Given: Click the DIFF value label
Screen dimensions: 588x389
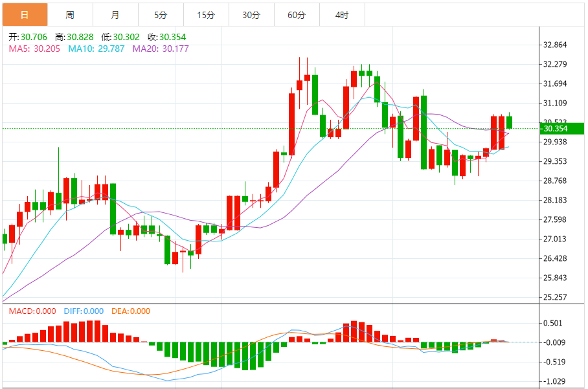Looking at the screenshot, I should 84,311.
